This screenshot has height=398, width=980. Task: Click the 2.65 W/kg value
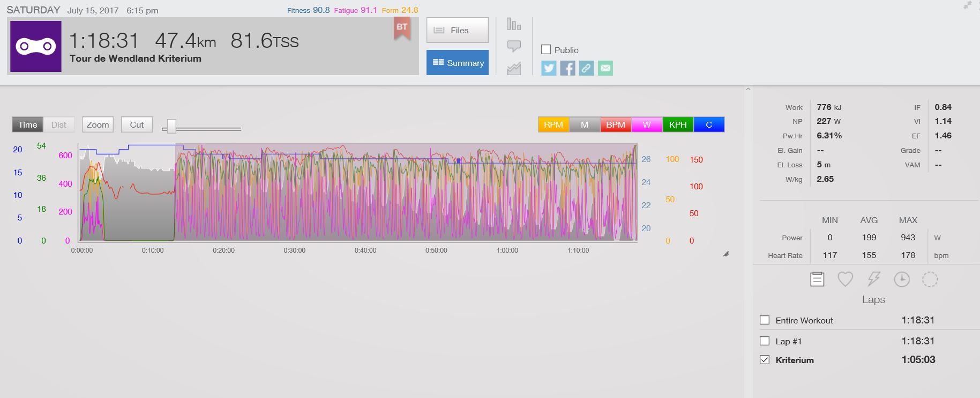click(x=825, y=179)
